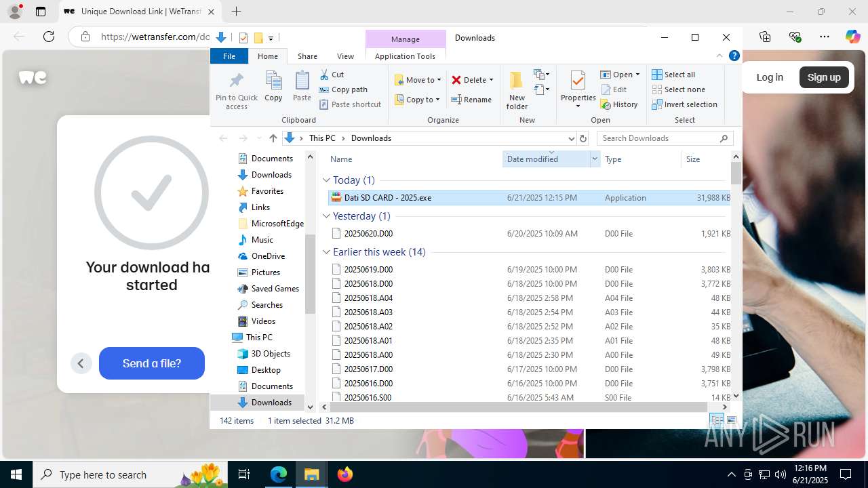Select Dati SD CARD - 2025.exe file
Viewport: 868px width, 488px height.
point(529,198)
